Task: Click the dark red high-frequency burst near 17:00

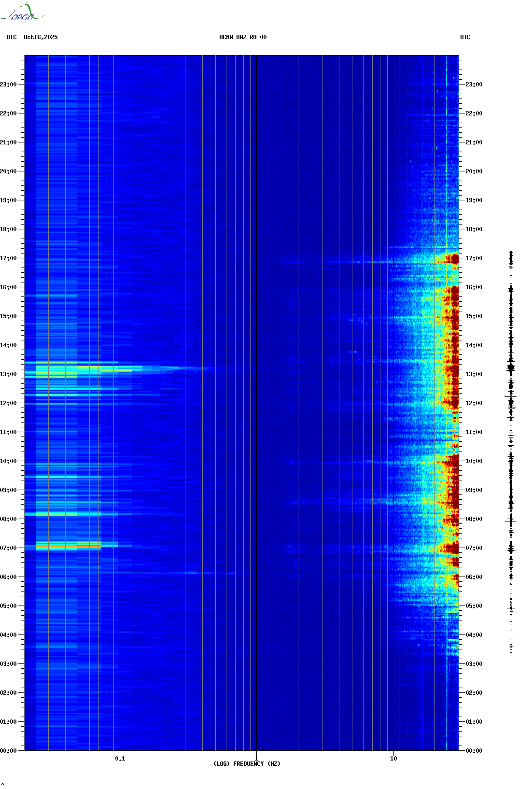Action: coord(452,259)
